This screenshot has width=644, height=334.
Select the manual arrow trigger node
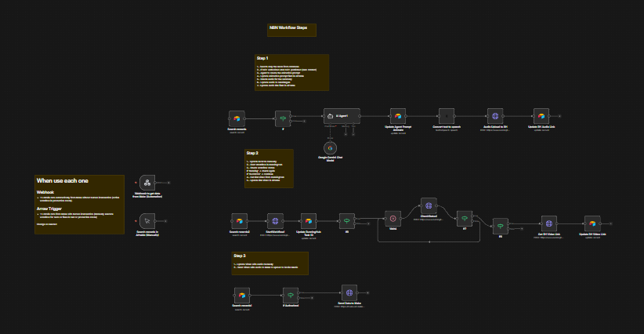(x=147, y=222)
